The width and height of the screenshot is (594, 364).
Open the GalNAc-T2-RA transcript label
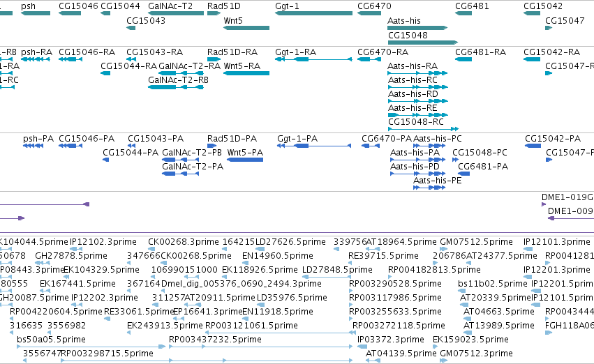pos(189,66)
